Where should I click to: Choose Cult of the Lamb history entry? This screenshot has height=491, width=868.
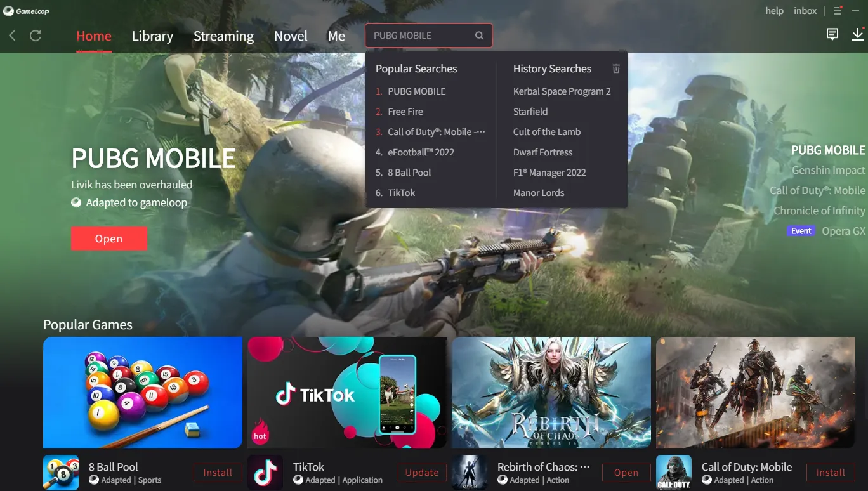point(547,132)
